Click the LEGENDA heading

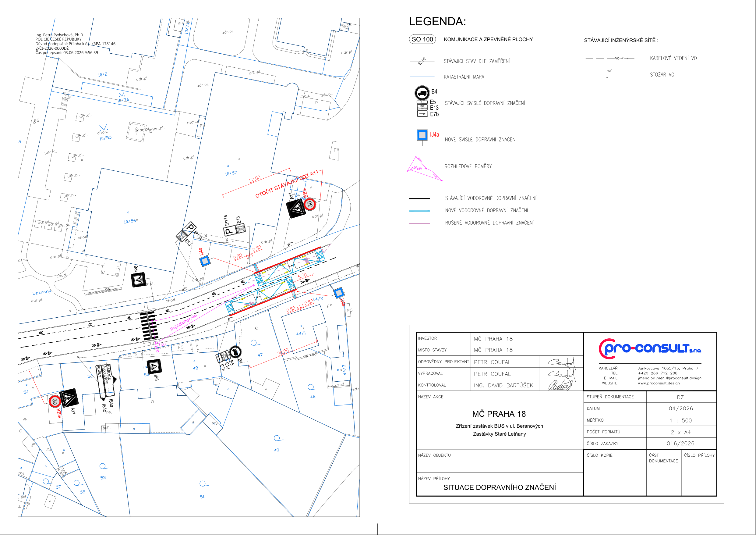pyautogui.click(x=437, y=21)
